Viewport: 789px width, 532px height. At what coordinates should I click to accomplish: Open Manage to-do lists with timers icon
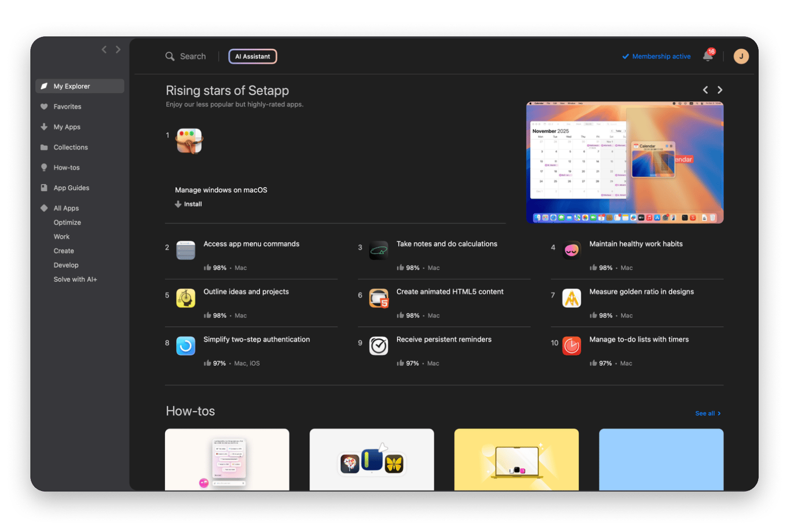coord(572,346)
